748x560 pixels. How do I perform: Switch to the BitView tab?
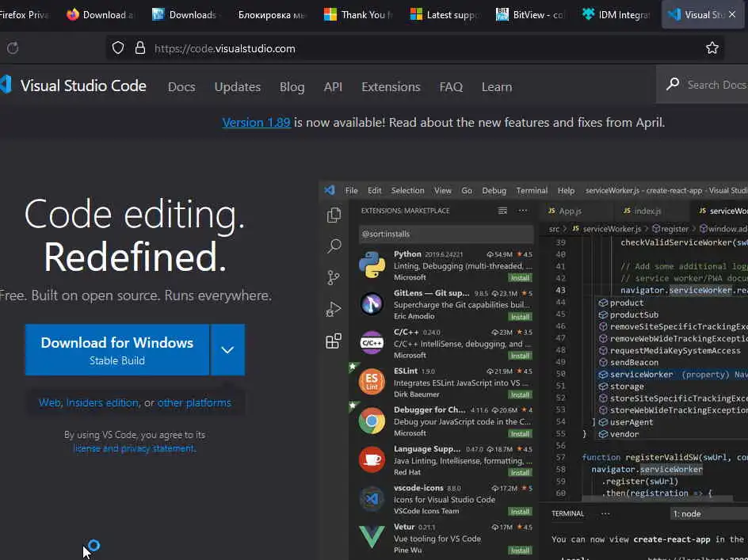530,15
